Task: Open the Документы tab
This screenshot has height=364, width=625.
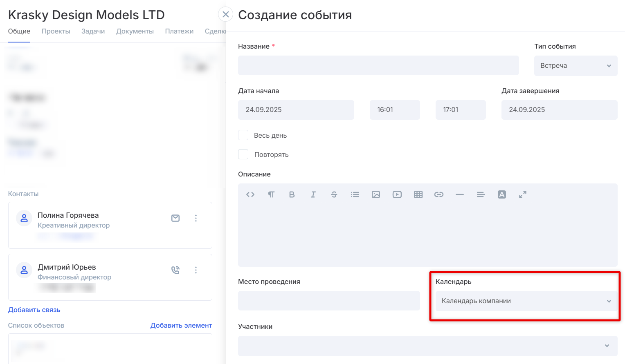Action: click(x=135, y=31)
